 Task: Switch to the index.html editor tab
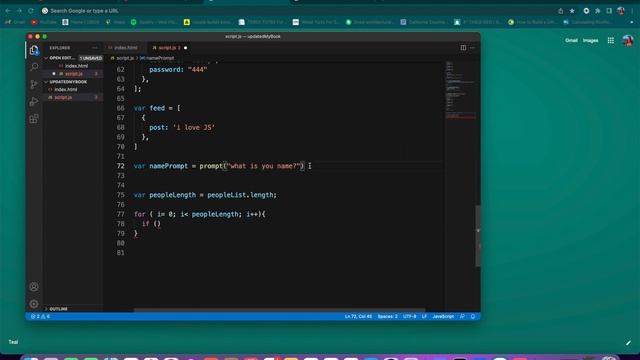(123, 48)
